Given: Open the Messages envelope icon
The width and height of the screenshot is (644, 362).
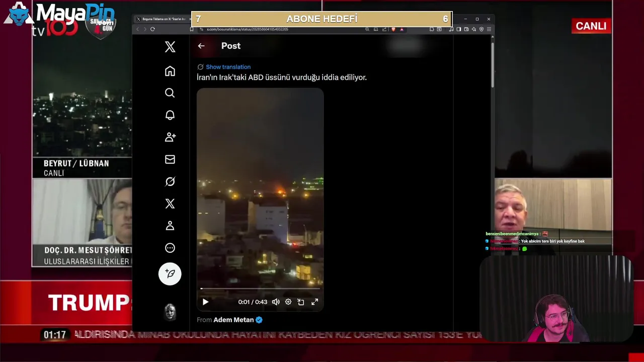Looking at the screenshot, I should point(170,159).
